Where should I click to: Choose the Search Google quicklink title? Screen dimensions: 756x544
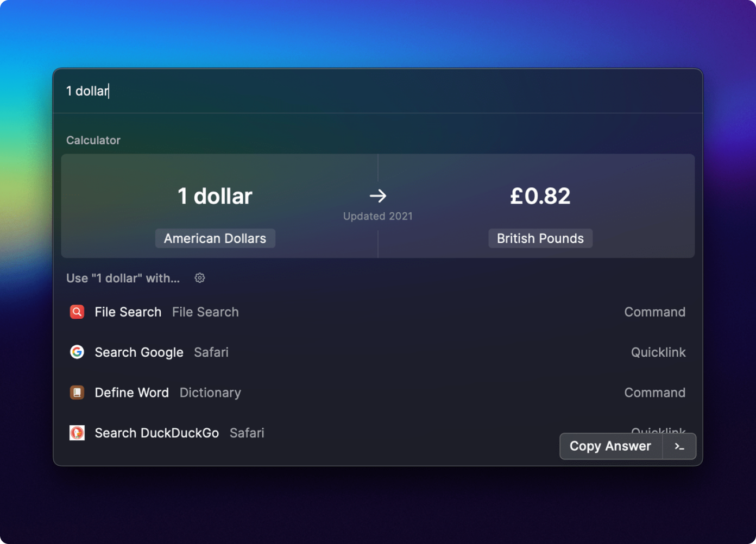(x=139, y=352)
